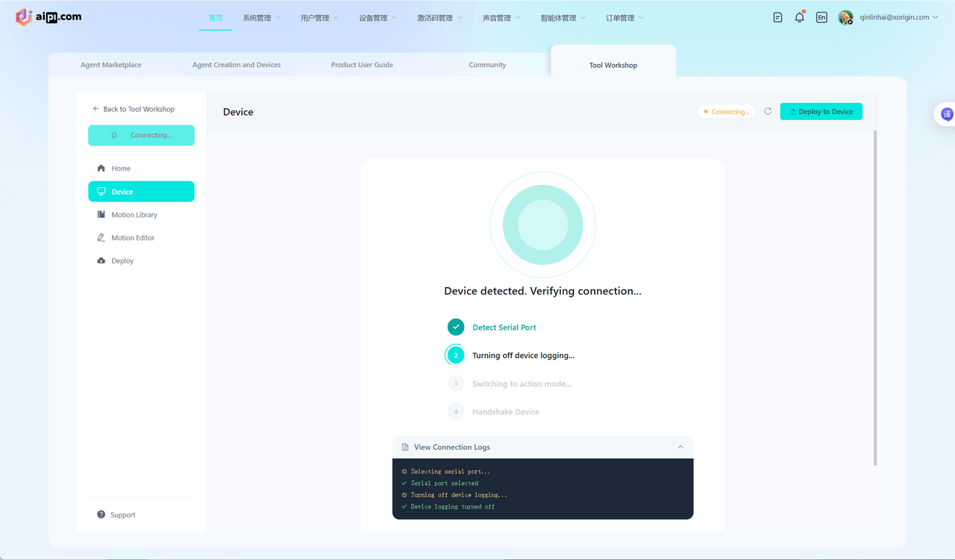The image size is (955, 560).
Task: Switch to Agent Marketplace tab
Action: tap(111, 65)
